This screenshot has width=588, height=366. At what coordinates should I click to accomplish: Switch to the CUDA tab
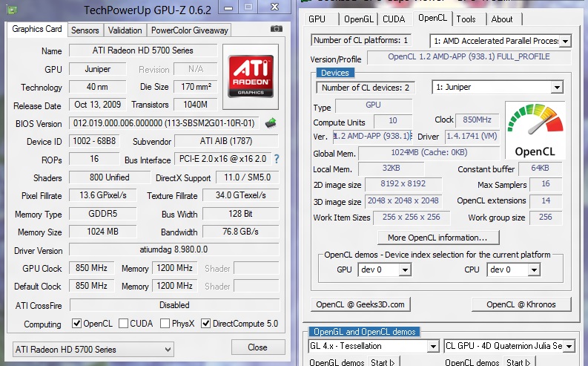394,19
